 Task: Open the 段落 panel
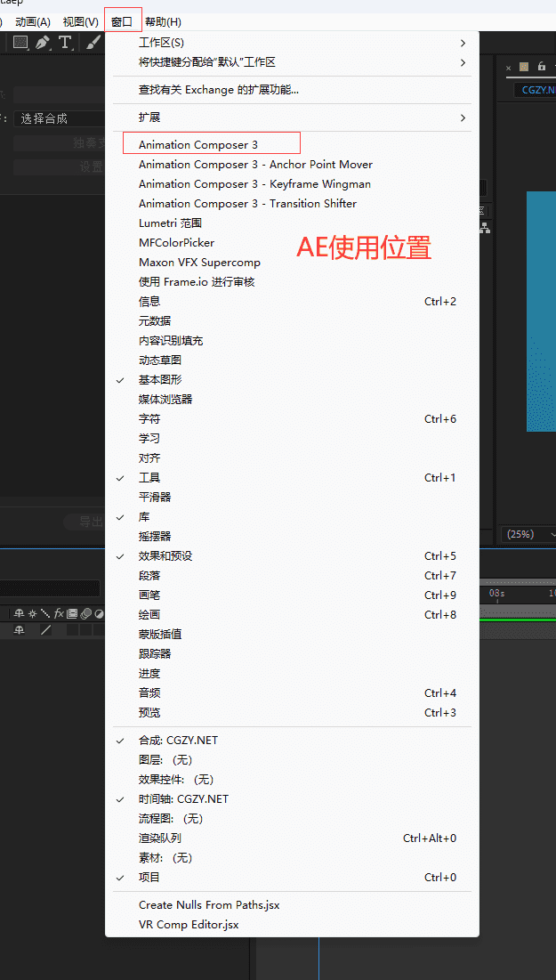point(292,576)
